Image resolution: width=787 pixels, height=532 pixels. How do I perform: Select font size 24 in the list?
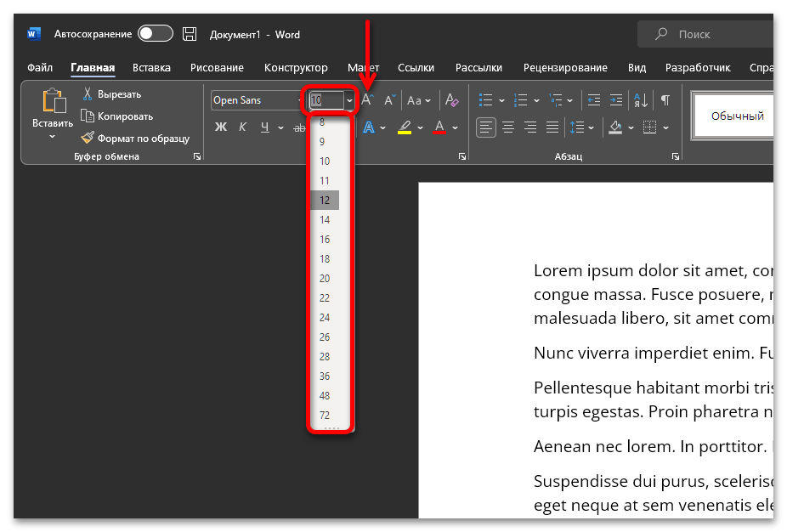325,318
